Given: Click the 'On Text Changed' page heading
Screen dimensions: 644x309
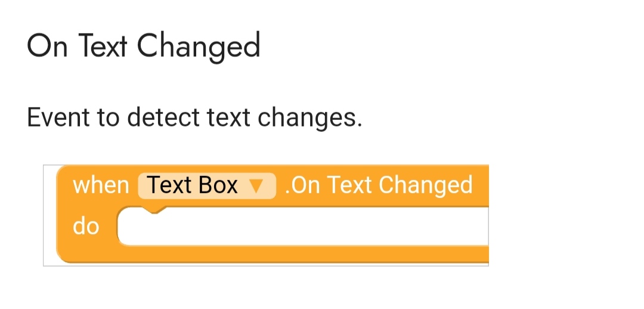Looking at the screenshot, I should coord(144,46).
